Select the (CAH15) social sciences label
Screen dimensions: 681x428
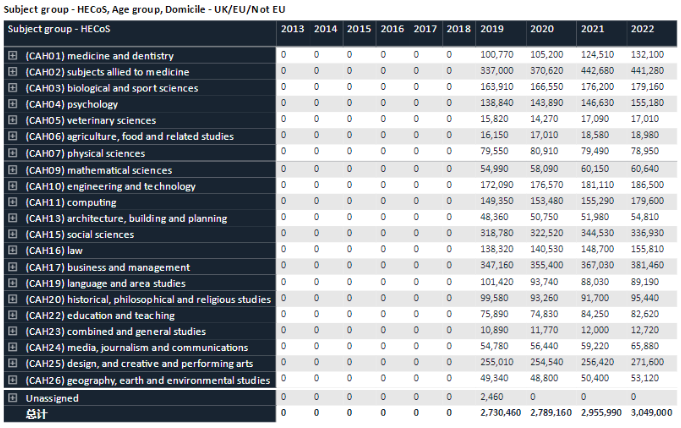[82, 235]
